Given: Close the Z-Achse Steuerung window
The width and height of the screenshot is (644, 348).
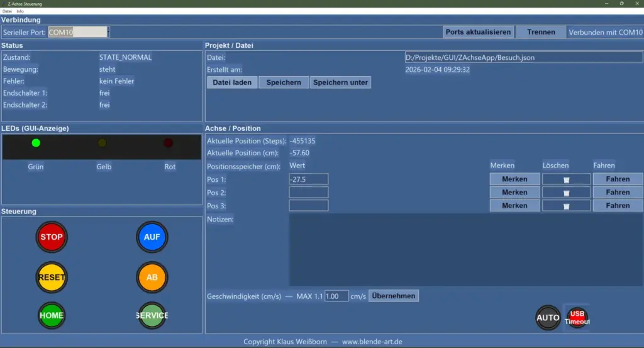Looking at the screenshot, I should 637,4.
